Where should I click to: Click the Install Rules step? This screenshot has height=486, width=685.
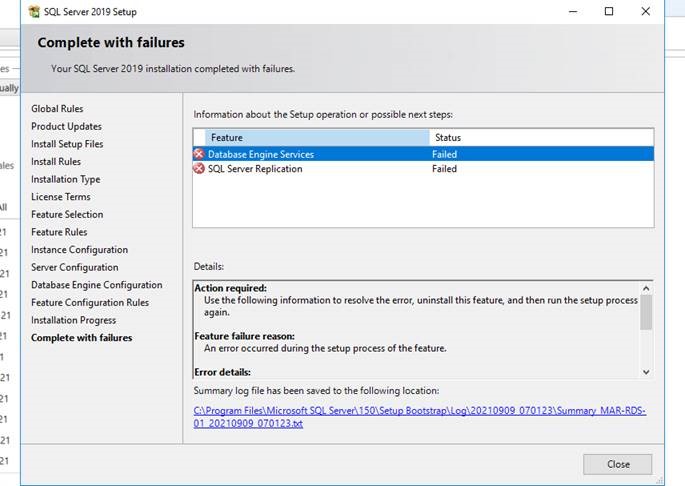(56, 162)
